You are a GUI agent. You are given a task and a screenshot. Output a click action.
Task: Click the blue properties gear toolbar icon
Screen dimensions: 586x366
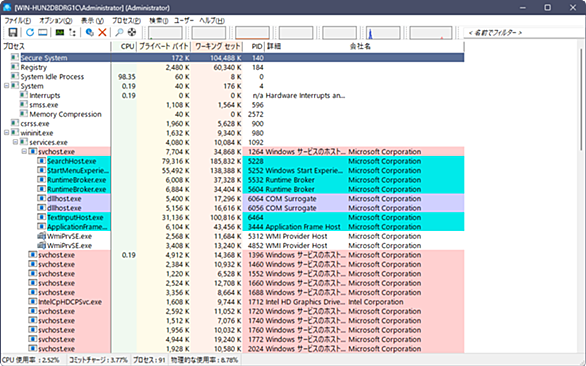click(90, 33)
